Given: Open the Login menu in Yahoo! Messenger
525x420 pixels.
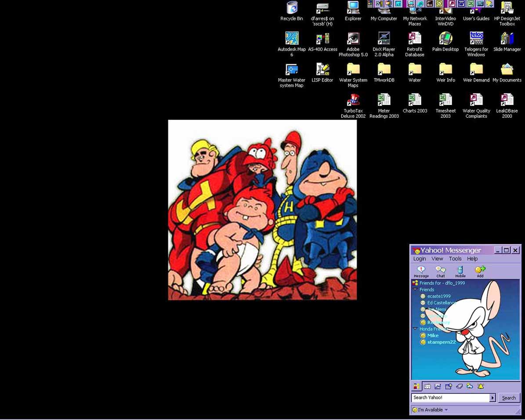Looking at the screenshot, I should pos(419,259).
